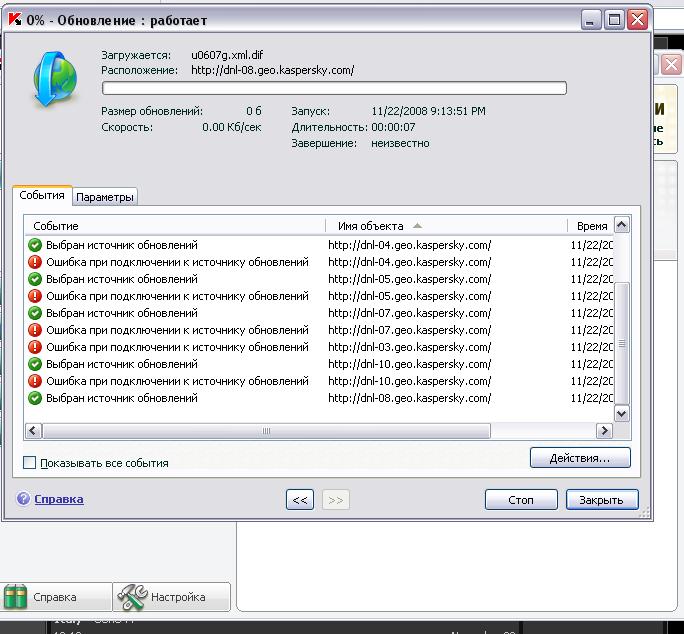The image size is (684, 634).
Task: Click the back << navigation button
Action: [x=300, y=500]
